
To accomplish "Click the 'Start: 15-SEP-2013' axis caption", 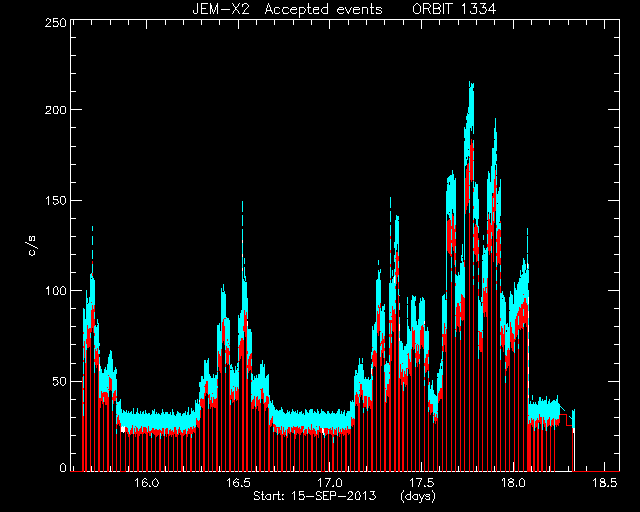I will tap(314, 496).
